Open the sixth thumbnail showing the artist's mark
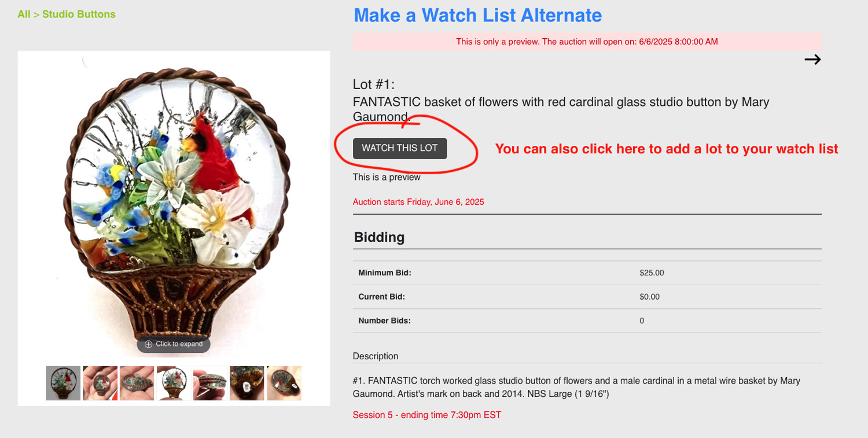Image resolution: width=868 pixels, height=438 pixels. [247, 383]
